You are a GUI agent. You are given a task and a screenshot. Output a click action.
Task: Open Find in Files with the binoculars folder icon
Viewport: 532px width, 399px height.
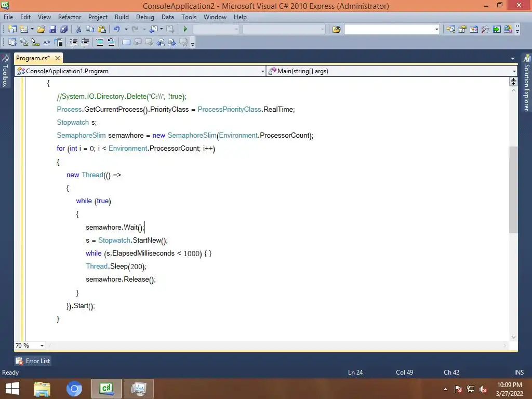pos(336,29)
